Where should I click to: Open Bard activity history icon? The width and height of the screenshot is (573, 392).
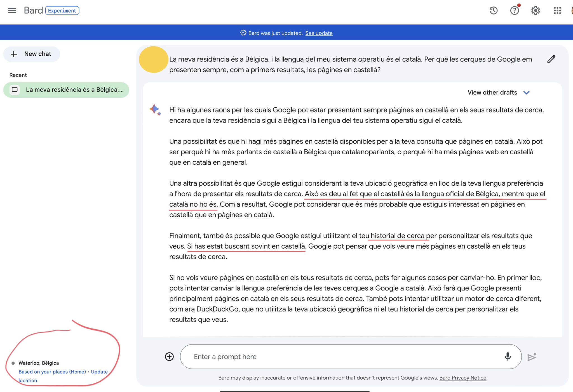coord(493,11)
